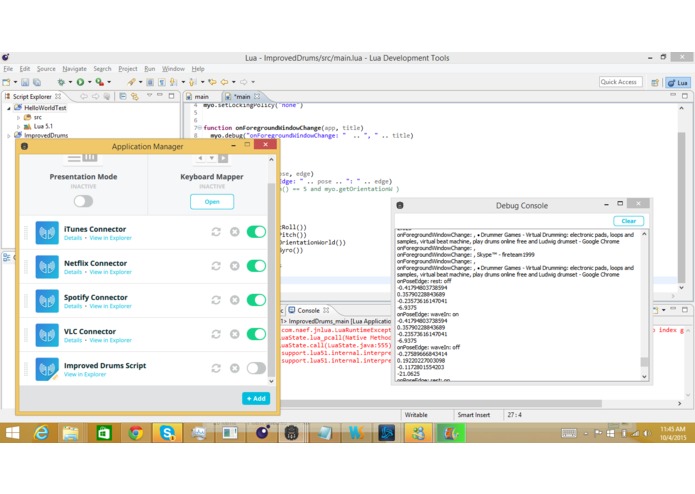Switch to the Lua perspective button
The image size is (695, 494).
[678, 82]
